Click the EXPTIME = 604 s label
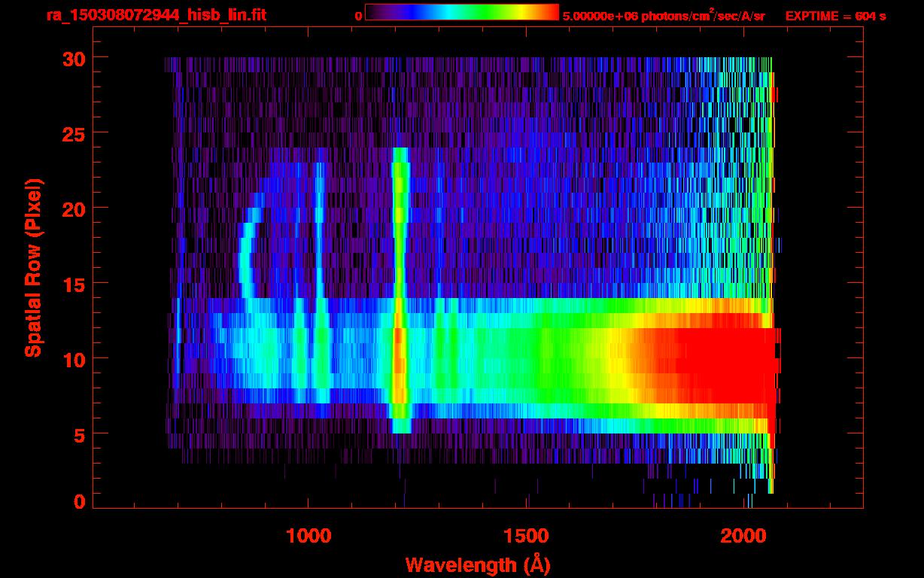This screenshot has height=578, width=924. tap(835, 16)
